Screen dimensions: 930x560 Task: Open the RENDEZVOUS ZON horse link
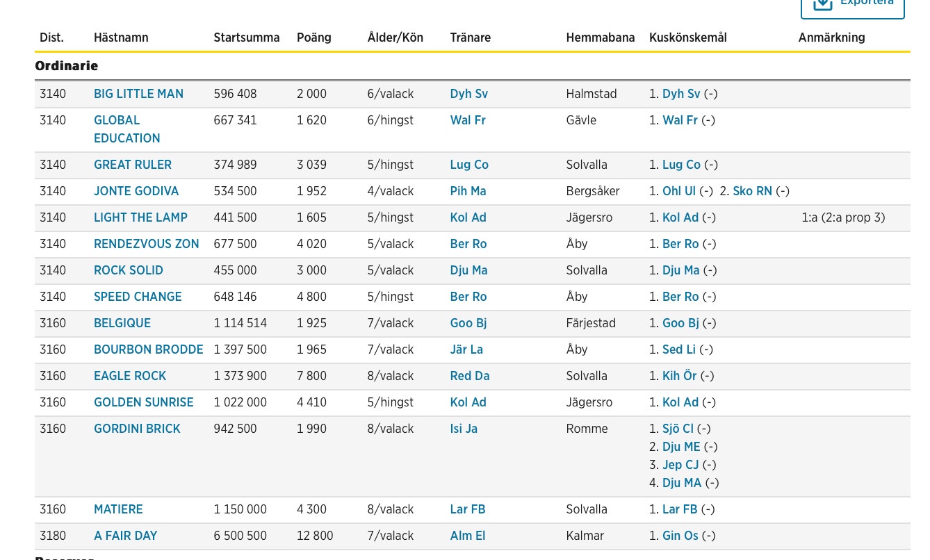pos(146,244)
